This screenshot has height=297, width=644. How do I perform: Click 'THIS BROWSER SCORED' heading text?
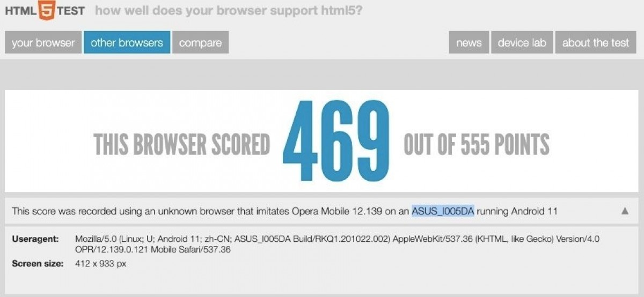181,144
